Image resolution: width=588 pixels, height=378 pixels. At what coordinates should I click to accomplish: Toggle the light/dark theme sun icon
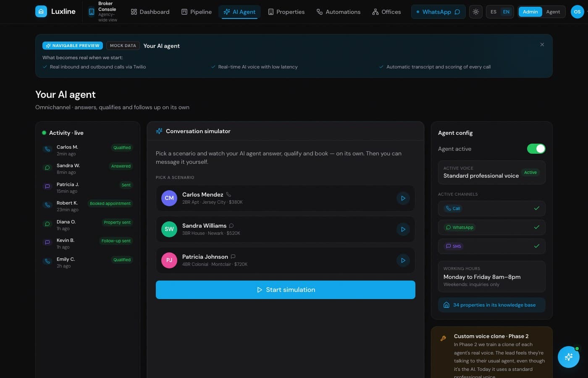coord(475,12)
